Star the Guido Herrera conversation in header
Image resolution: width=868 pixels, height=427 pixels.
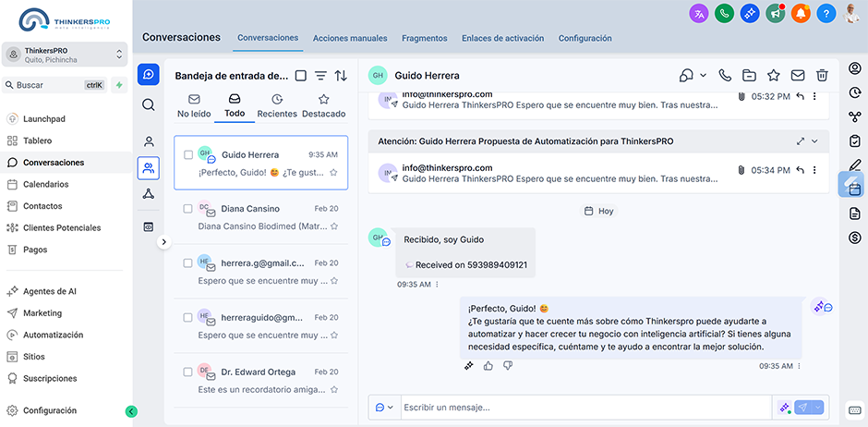pos(774,75)
